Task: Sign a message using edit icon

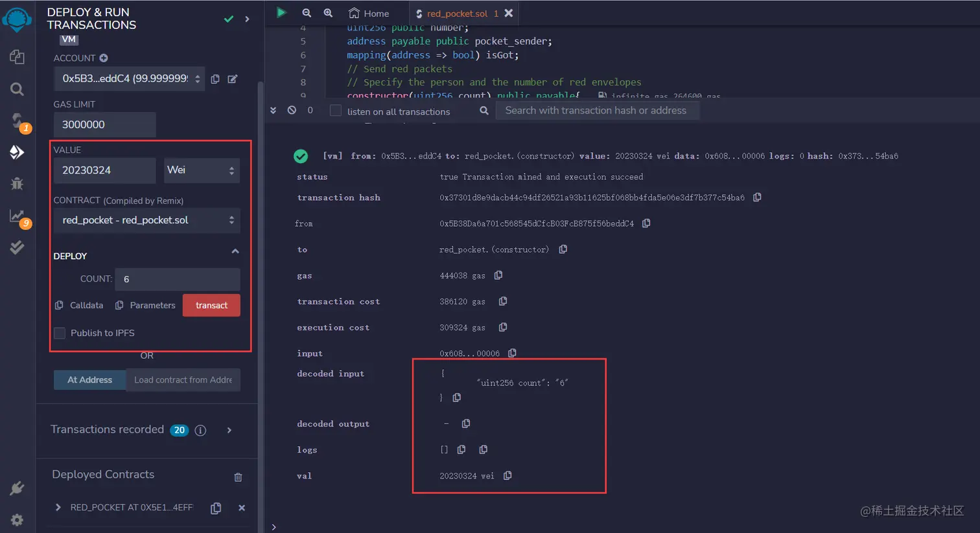Action: tap(233, 79)
